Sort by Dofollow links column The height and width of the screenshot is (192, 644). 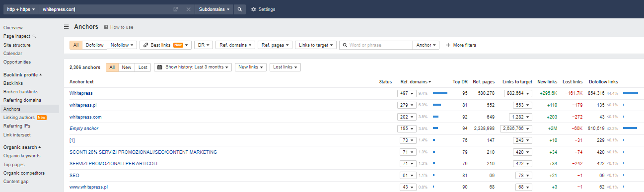coord(603,82)
